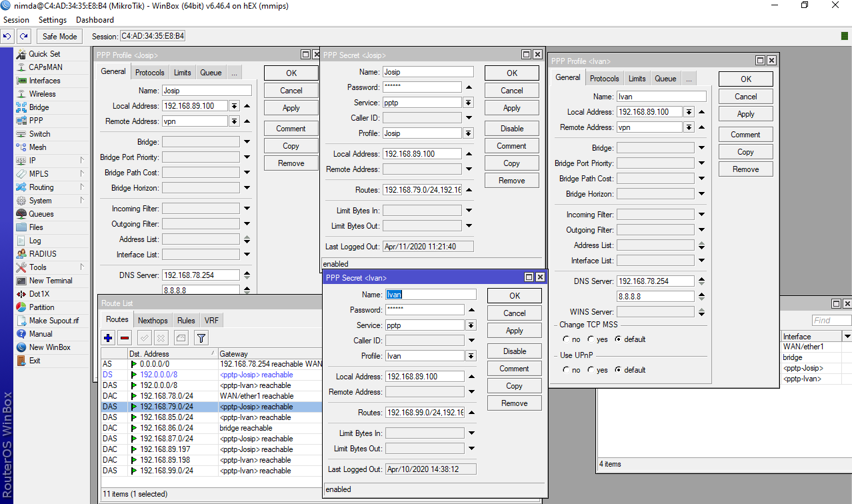
Task: Open the CAPsMAN menu icon
Action: [21, 67]
